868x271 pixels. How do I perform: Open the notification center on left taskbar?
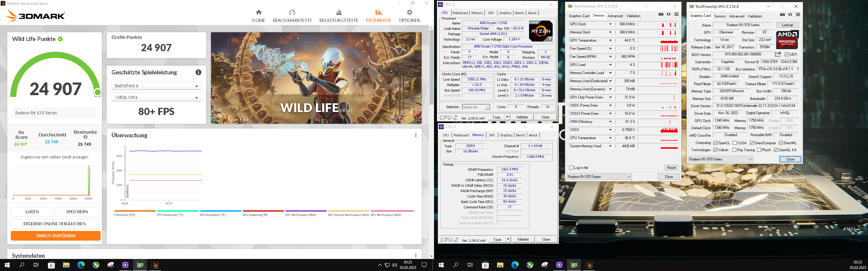point(424,265)
